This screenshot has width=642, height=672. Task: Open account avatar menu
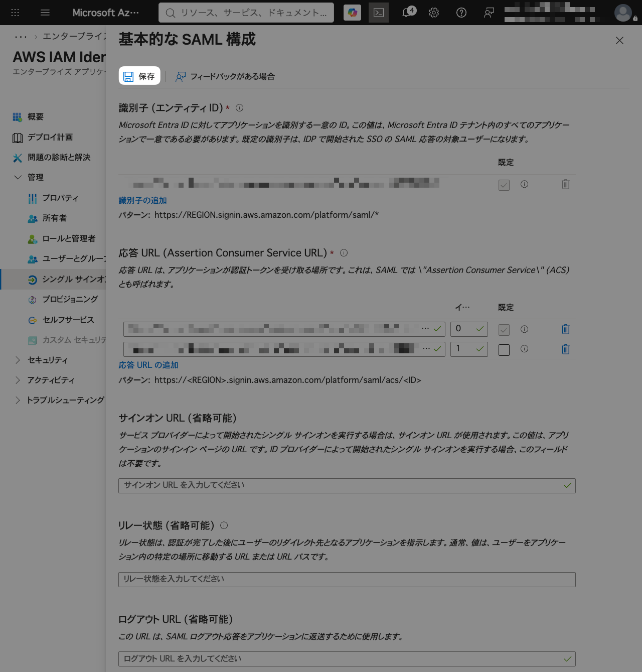pyautogui.click(x=623, y=13)
